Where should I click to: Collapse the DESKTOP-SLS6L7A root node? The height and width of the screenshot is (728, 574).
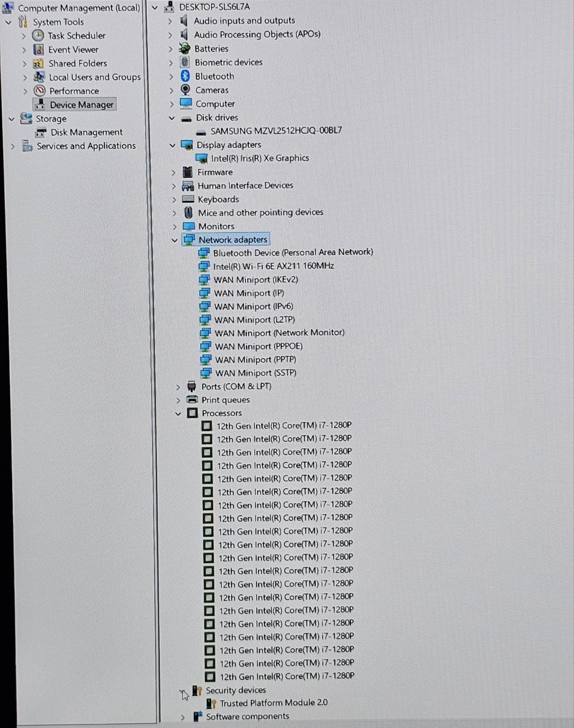click(155, 7)
